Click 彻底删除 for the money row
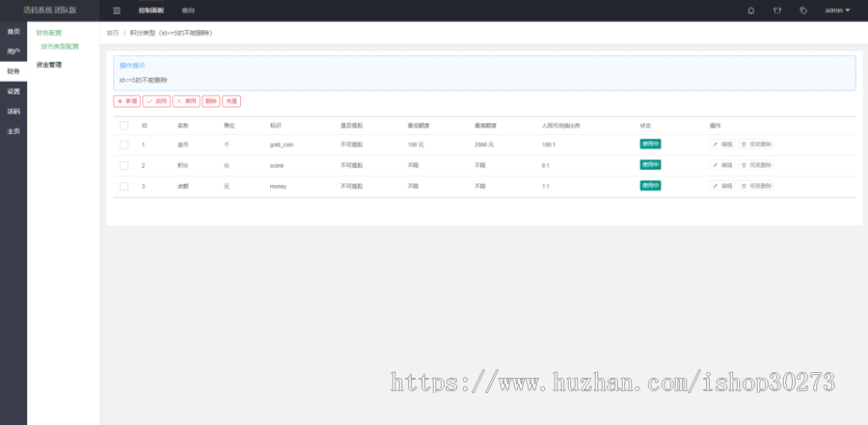Viewport: 868px width, 425px height. coord(756,186)
